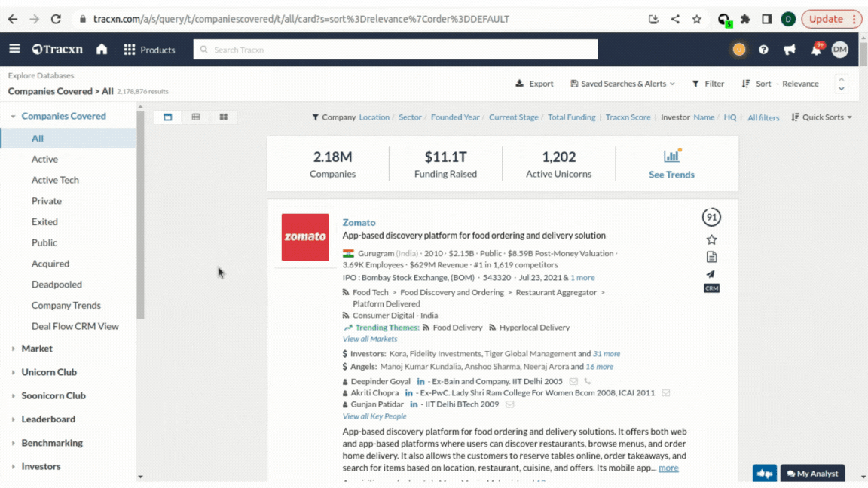Viewport: 868px width, 488px height.
Task: Open notifications bell icon
Action: pos(815,50)
